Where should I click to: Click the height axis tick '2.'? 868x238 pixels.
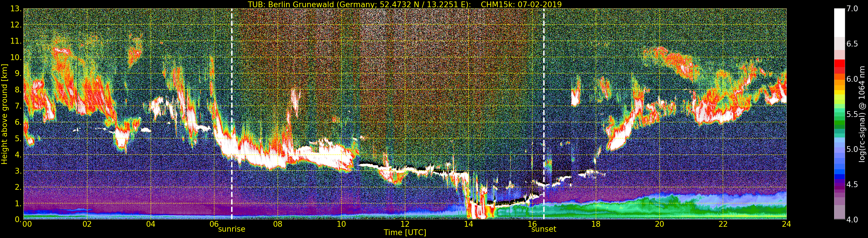pyautogui.click(x=18, y=187)
